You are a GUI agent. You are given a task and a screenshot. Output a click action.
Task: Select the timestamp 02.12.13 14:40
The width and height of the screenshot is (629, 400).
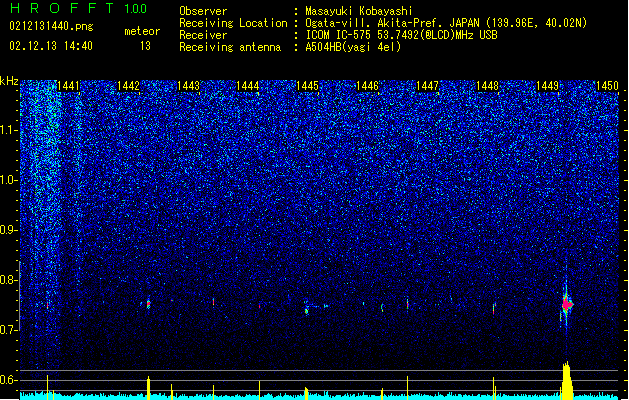51,46
